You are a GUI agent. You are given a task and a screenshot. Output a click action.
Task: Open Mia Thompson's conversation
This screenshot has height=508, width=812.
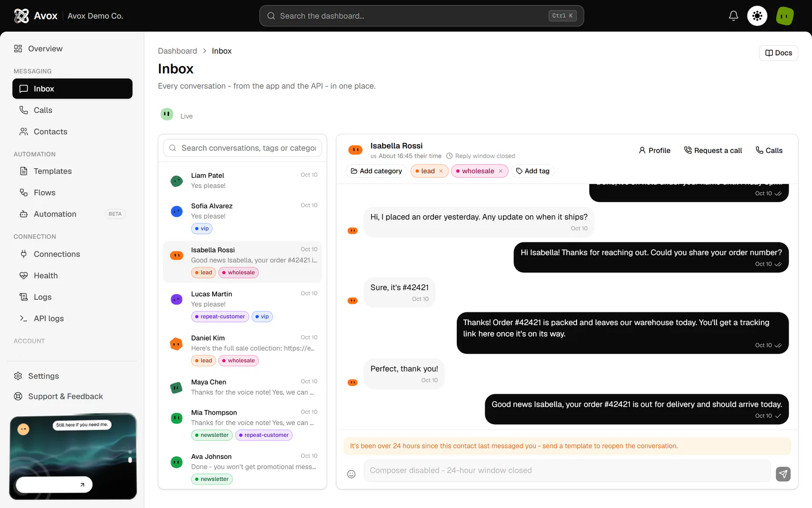click(x=243, y=424)
